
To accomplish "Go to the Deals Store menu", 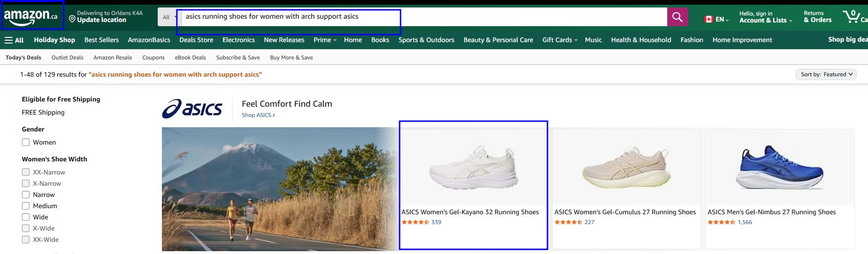I will click(196, 40).
